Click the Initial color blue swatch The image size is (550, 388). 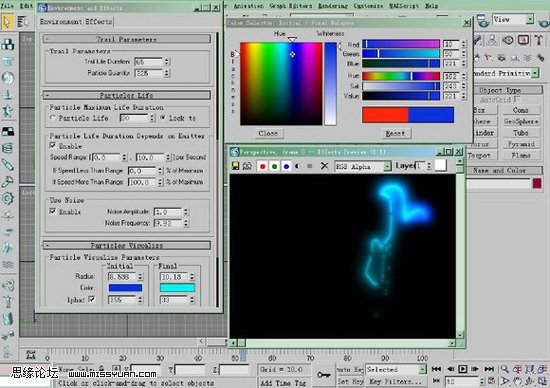[x=125, y=288]
